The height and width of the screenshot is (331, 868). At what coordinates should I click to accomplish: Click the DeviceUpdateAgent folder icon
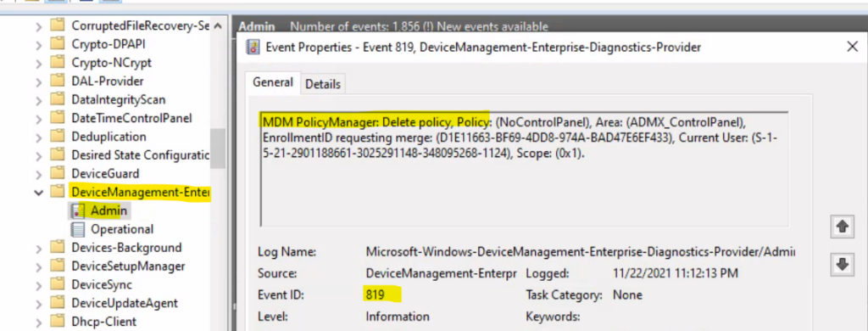click(x=57, y=303)
